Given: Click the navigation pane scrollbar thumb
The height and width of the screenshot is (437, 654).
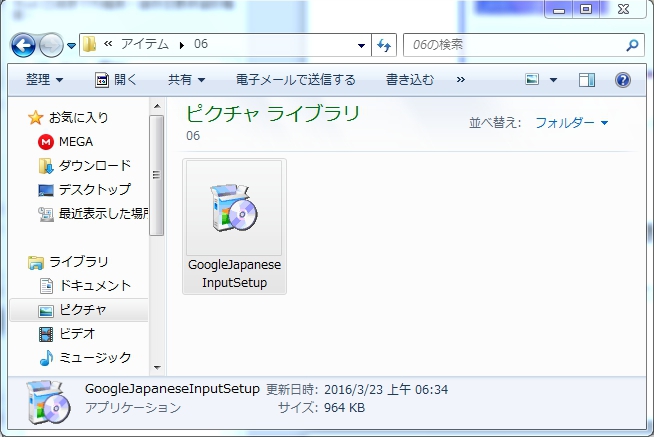Looking at the screenshot, I should tap(156, 175).
